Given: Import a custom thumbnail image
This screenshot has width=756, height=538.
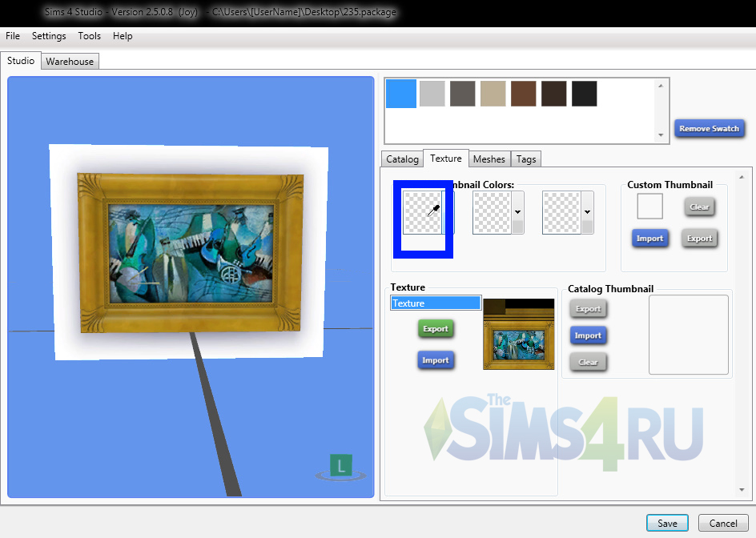Looking at the screenshot, I should click(x=649, y=239).
